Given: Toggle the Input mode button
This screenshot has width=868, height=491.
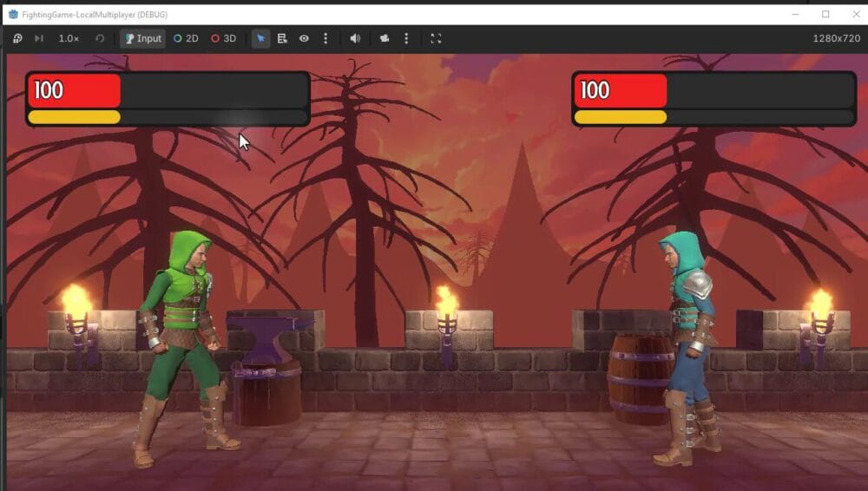Looking at the screenshot, I should [x=143, y=38].
